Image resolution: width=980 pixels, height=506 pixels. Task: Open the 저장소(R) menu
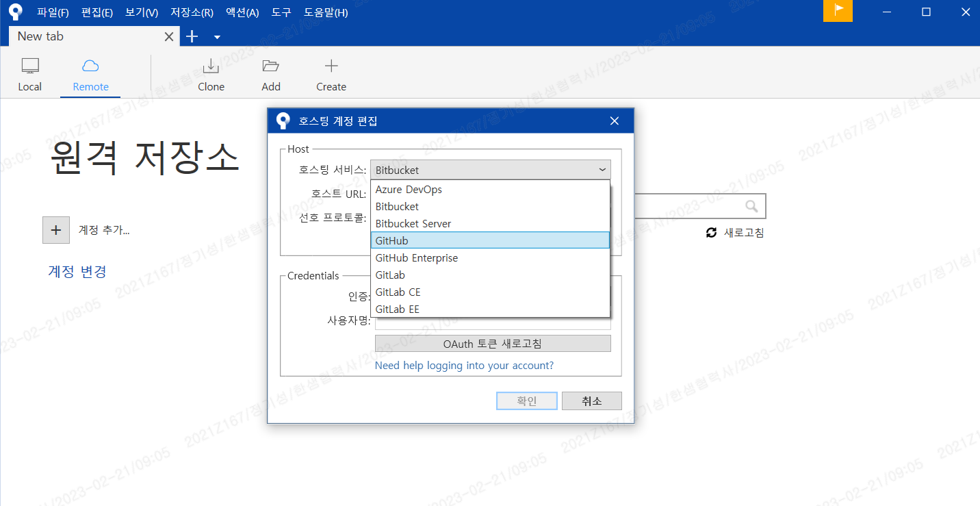(x=192, y=12)
